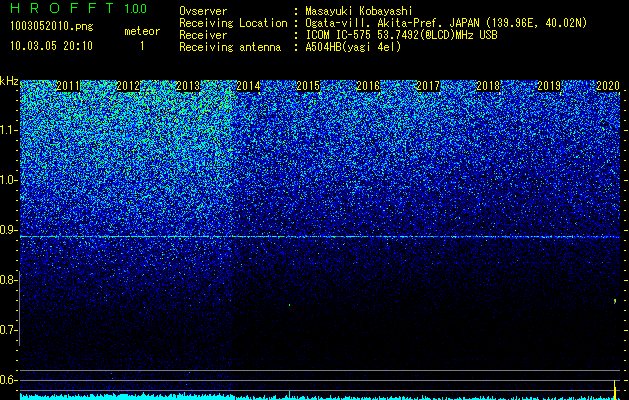Click the meteor count label
Screen dimensions: 629x400
click(x=142, y=31)
